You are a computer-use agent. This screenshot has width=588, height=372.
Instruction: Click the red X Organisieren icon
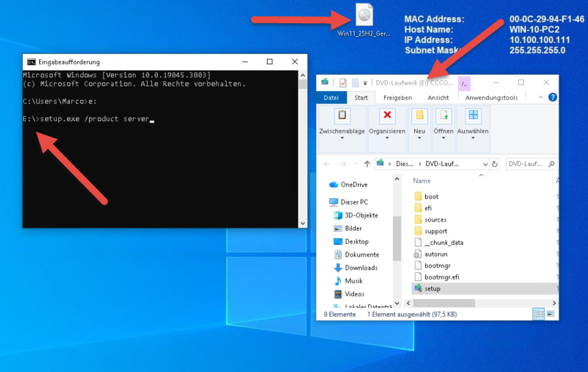click(387, 116)
